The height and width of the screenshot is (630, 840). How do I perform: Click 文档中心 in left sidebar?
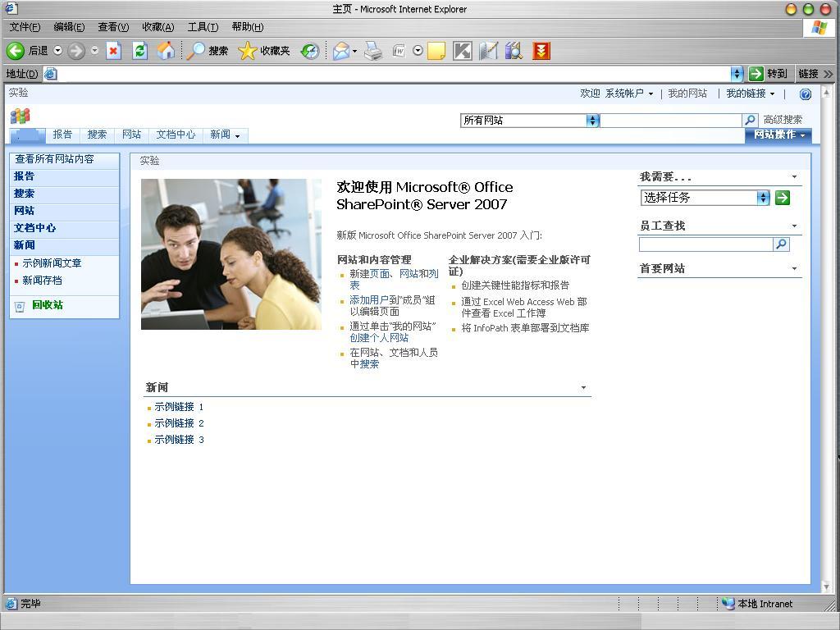pos(34,228)
